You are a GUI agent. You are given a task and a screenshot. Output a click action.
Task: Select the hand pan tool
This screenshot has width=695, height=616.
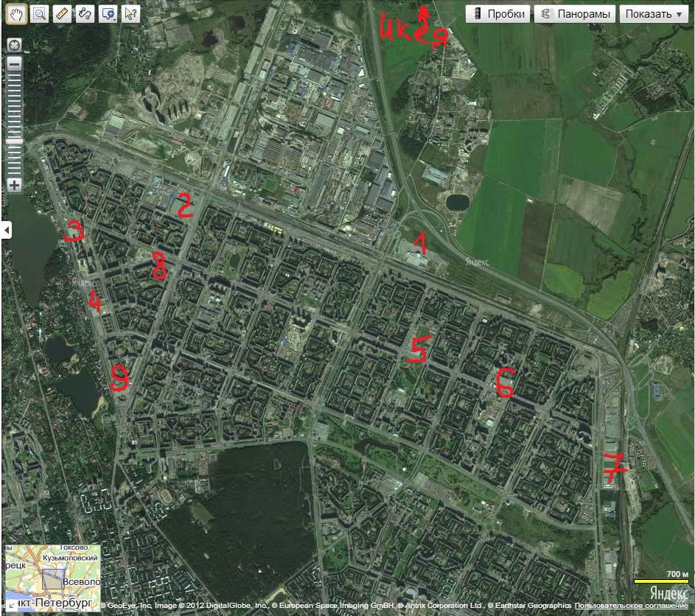click(16, 13)
